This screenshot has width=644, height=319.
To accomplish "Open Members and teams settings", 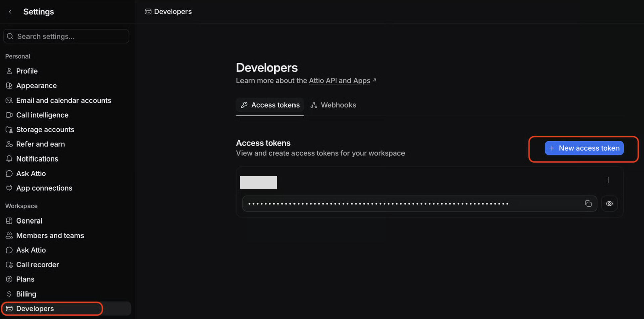I will [x=50, y=236].
